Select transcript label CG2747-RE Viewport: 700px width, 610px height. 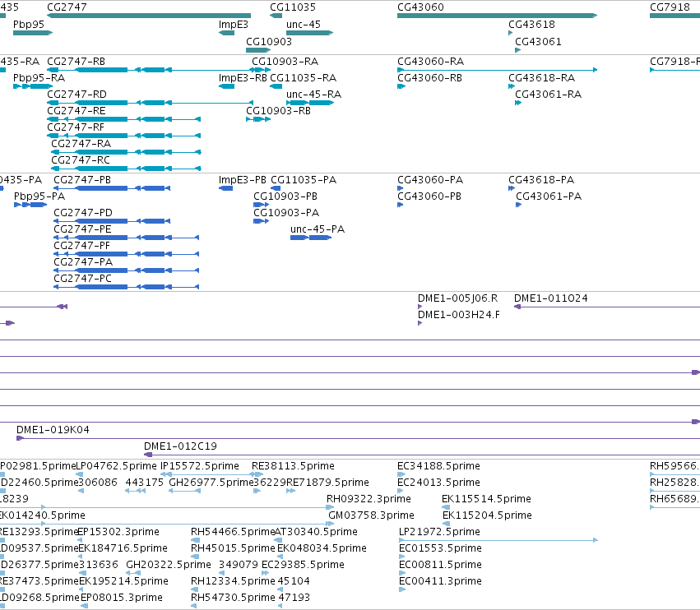[x=76, y=111]
